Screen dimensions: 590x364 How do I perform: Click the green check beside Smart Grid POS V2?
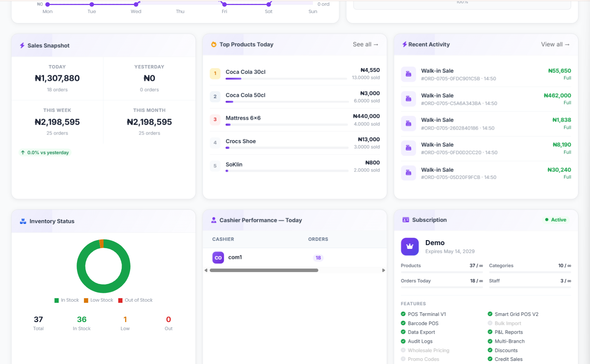coord(490,314)
